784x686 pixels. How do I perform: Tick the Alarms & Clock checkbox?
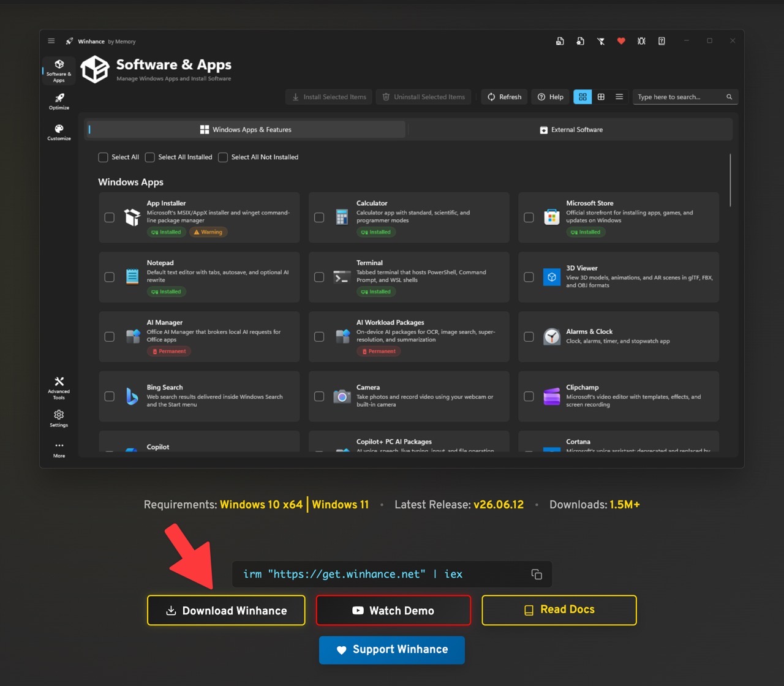(x=529, y=336)
